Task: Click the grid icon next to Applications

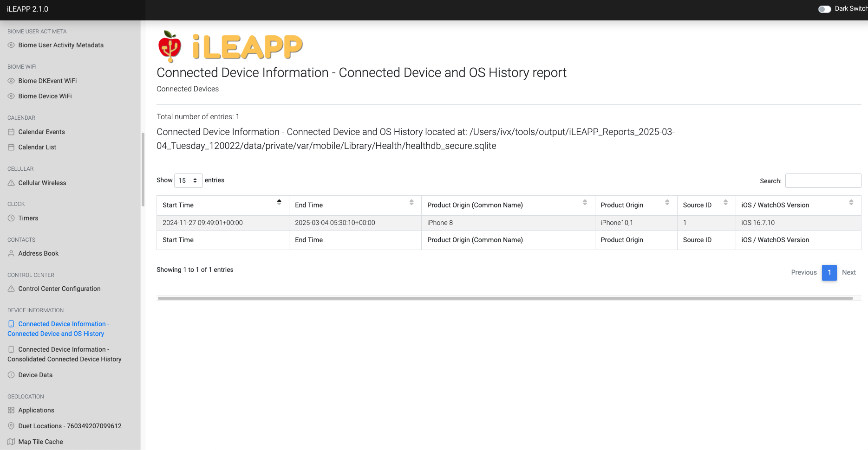Action: pyautogui.click(x=11, y=410)
